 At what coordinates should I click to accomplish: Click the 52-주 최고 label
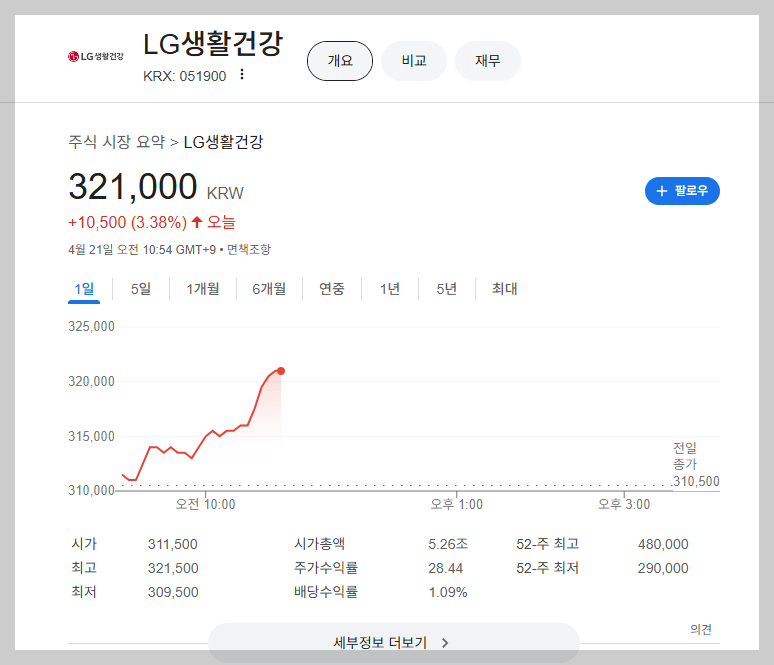pyautogui.click(x=547, y=544)
